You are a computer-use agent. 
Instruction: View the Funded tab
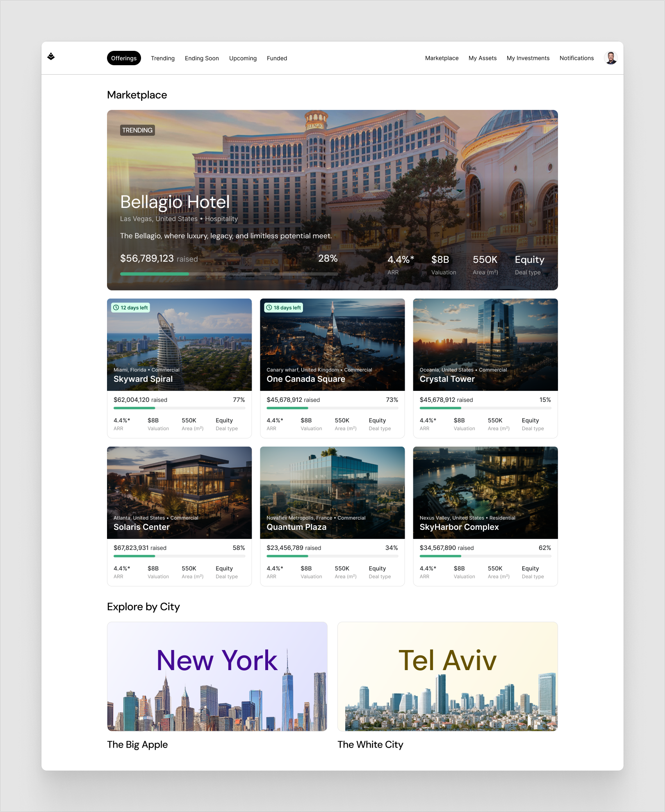pos(277,58)
